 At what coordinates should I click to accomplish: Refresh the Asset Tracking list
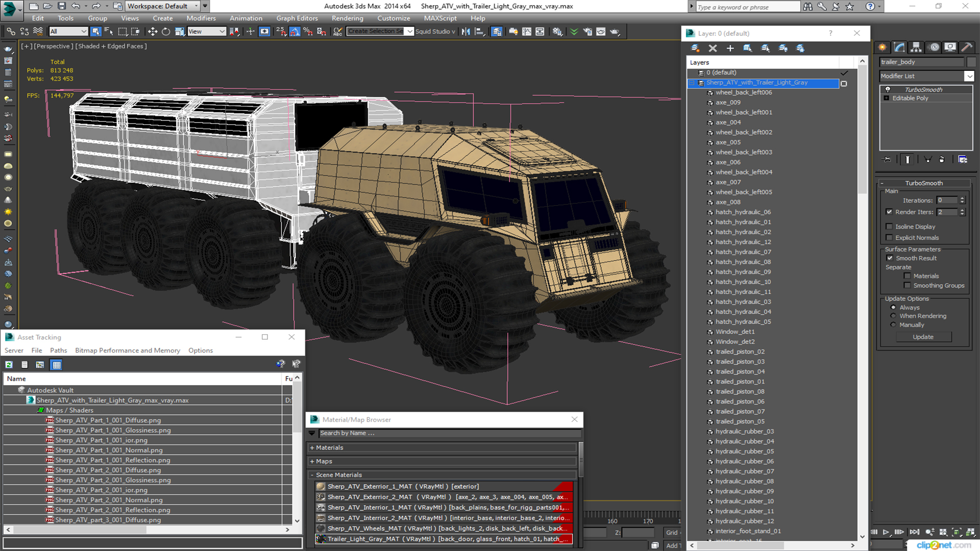(x=9, y=364)
